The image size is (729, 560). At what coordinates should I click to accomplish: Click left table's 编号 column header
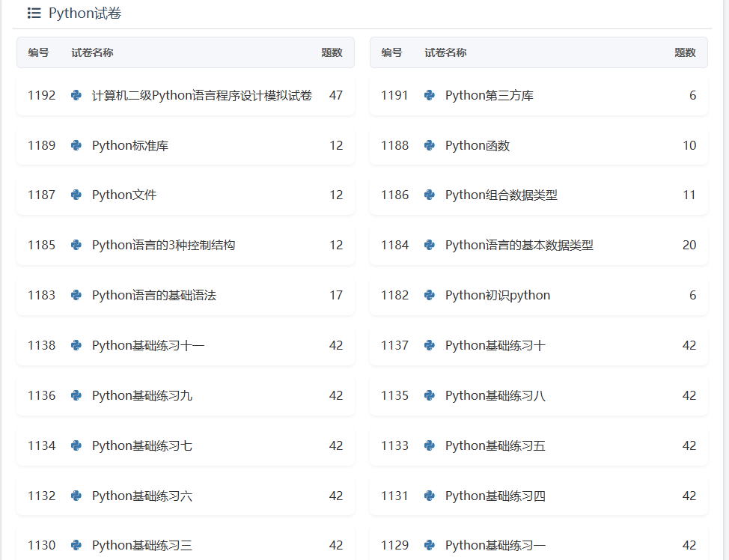(38, 52)
